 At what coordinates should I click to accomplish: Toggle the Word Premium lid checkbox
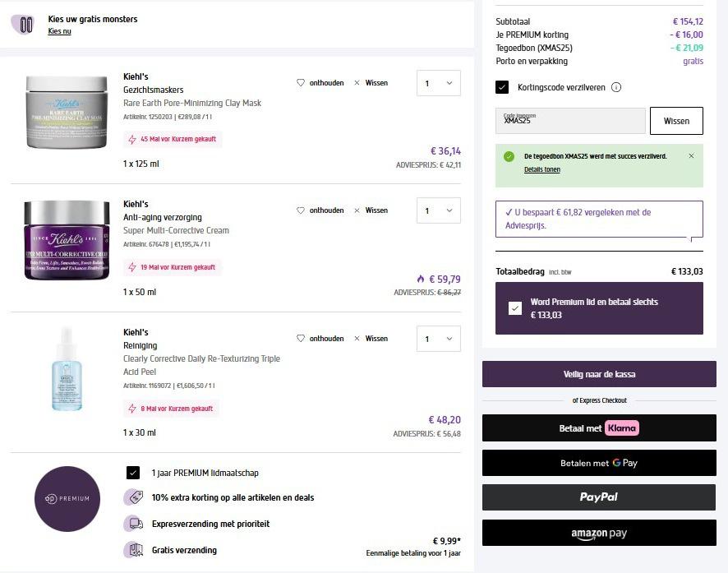click(515, 308)
